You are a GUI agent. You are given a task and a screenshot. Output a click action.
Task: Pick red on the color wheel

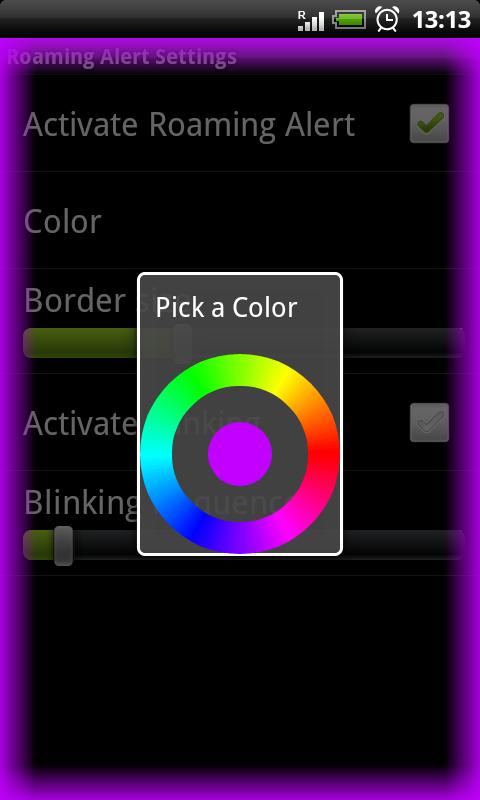coord(323,454)
